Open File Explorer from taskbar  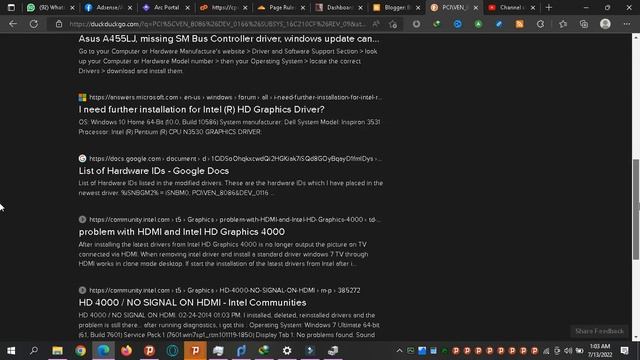click(x=57, y=351)
